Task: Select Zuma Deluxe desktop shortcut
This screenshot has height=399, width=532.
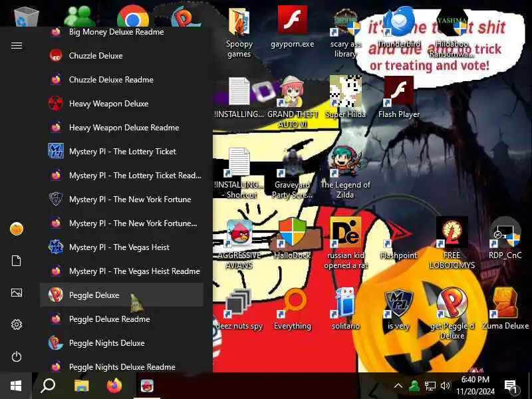Action: tap(505, 309)
